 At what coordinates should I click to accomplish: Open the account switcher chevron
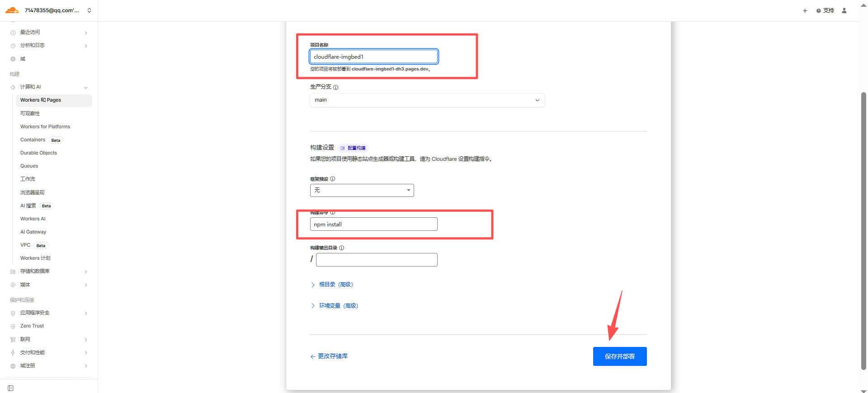(x=90, y=10)
